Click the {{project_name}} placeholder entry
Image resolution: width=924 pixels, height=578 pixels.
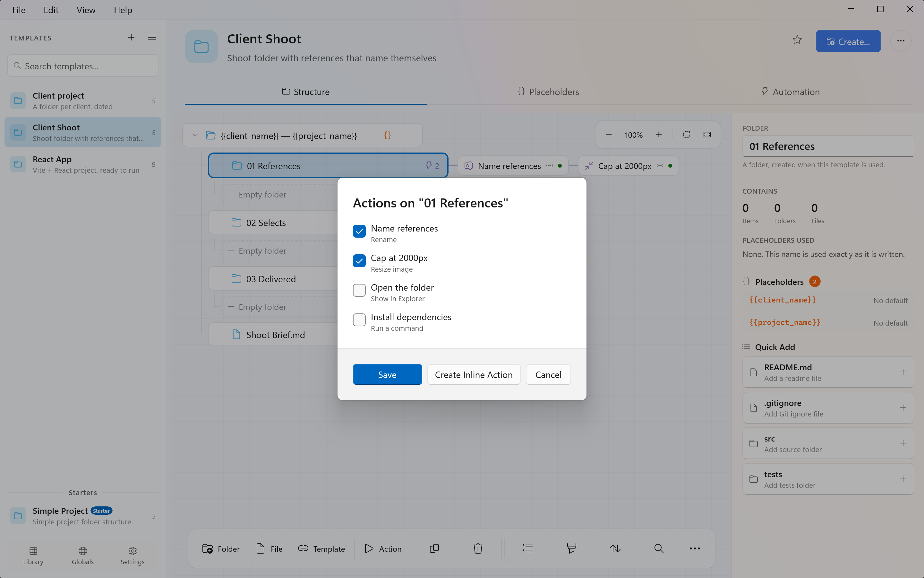[828, 322]
